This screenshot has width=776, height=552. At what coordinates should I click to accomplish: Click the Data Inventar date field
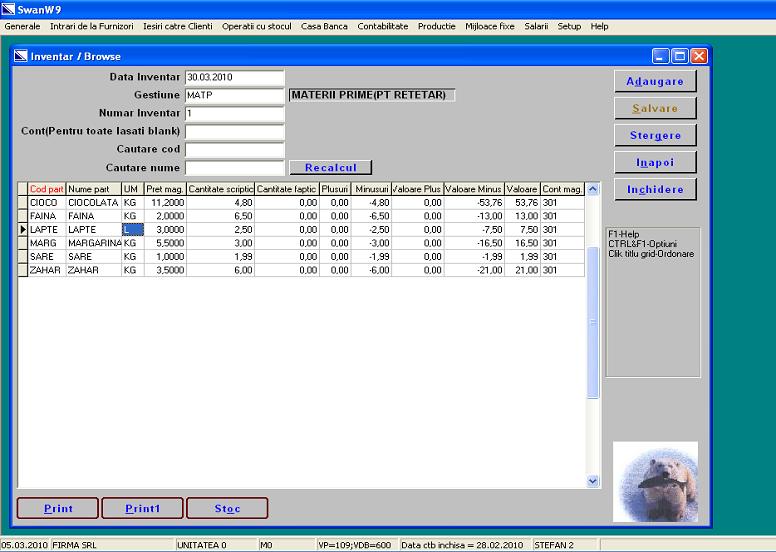[234, 77]
